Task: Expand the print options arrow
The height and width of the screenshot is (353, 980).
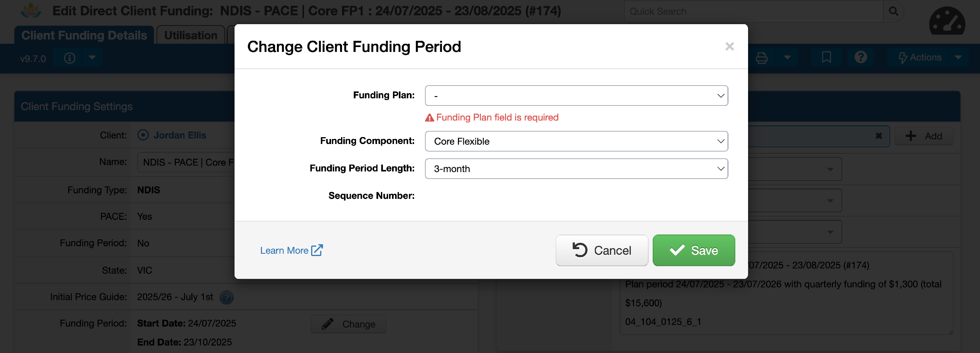Action: [787, 58]
